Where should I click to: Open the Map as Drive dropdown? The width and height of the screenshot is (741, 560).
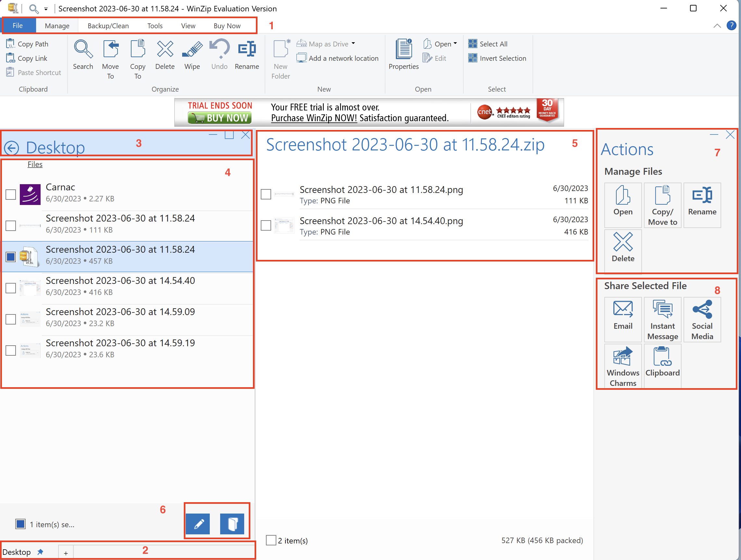point(353,44)
